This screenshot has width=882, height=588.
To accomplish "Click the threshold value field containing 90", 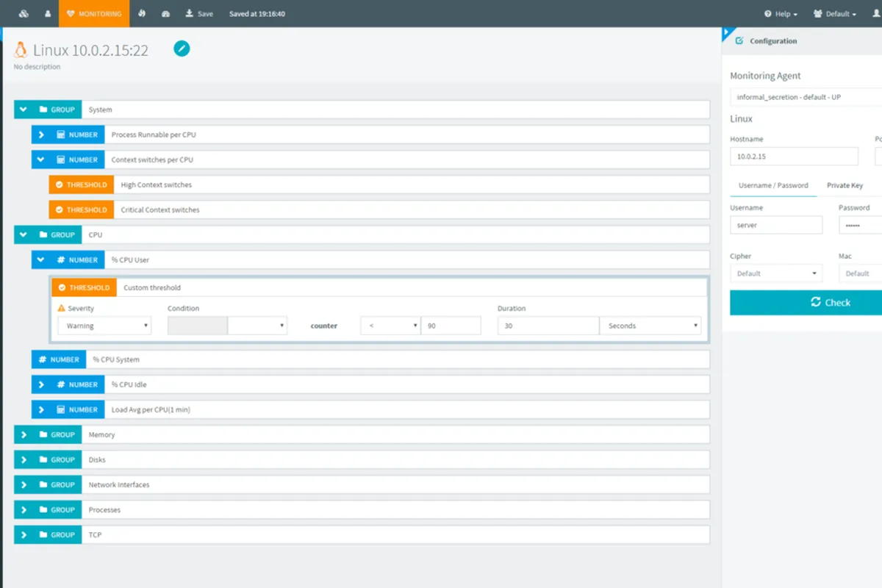I will pos(451,326).
